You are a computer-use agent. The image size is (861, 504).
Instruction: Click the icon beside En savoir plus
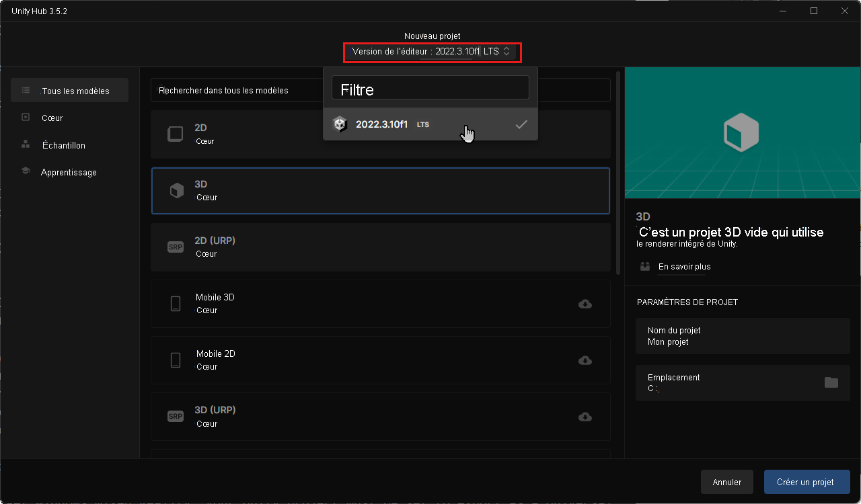point(646,267)
